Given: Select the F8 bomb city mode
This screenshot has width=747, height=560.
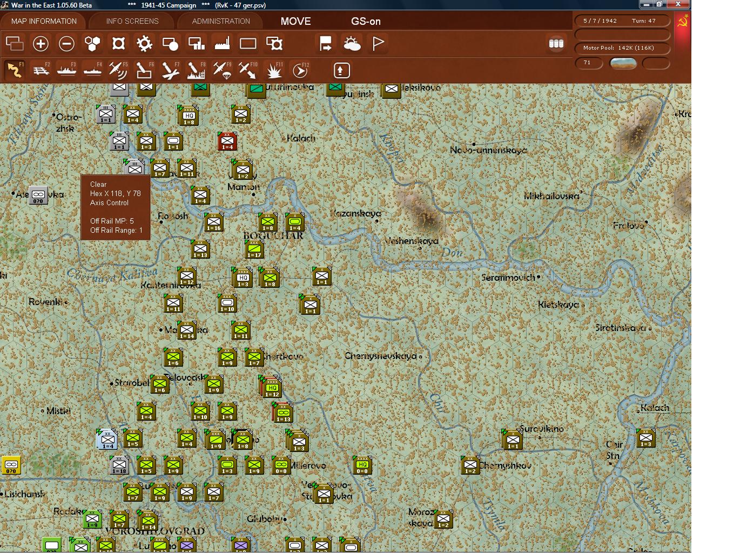Looking at the screenshot, I should click(196, 70).
